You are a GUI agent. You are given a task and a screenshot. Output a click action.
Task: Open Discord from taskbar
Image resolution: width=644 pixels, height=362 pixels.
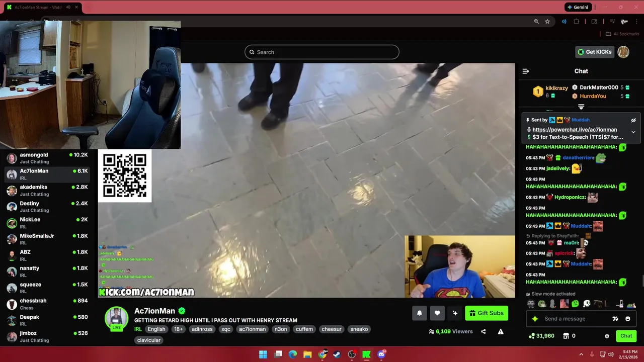381,354
